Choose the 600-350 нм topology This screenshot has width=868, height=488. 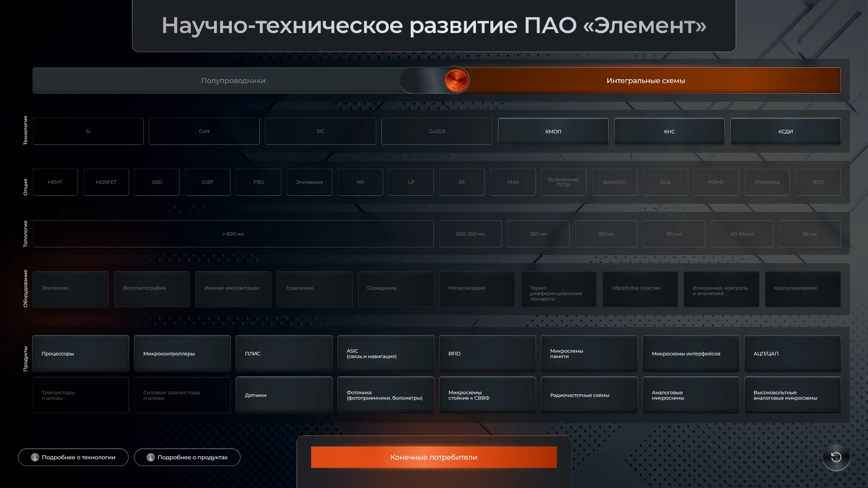[470, 234]
